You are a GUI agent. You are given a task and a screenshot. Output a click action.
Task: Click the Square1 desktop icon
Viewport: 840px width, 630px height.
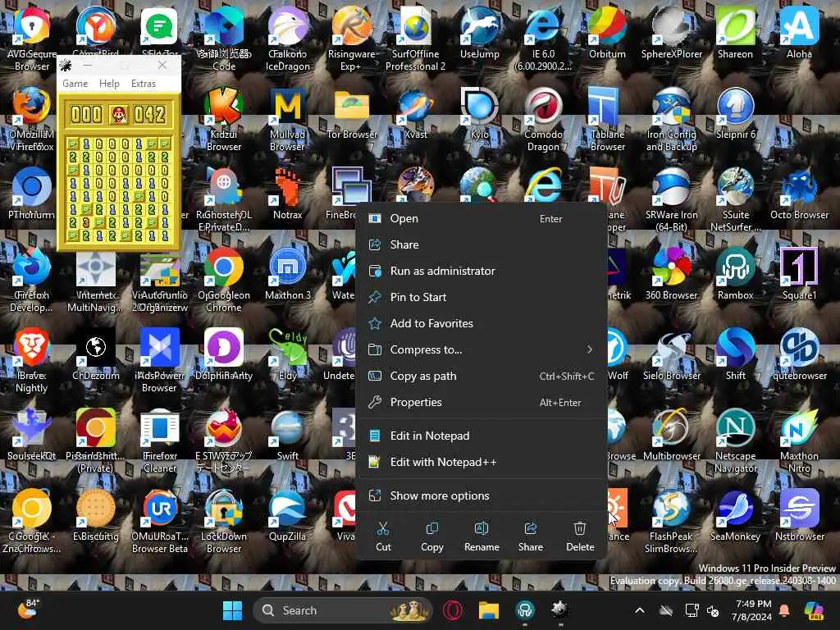tap(799, 267)
